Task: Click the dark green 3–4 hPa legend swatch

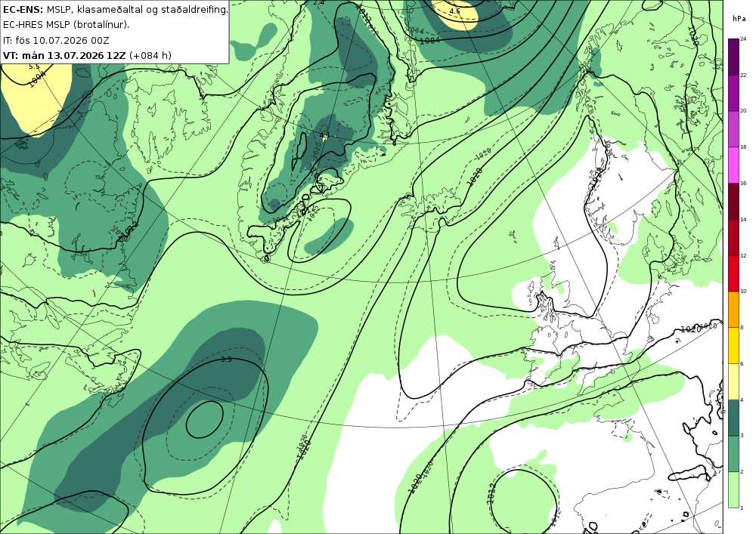Action: pos(733,418)
